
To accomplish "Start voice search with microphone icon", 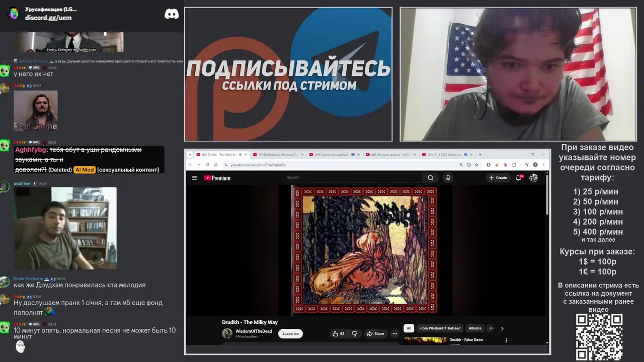I will tap(448, 177).
